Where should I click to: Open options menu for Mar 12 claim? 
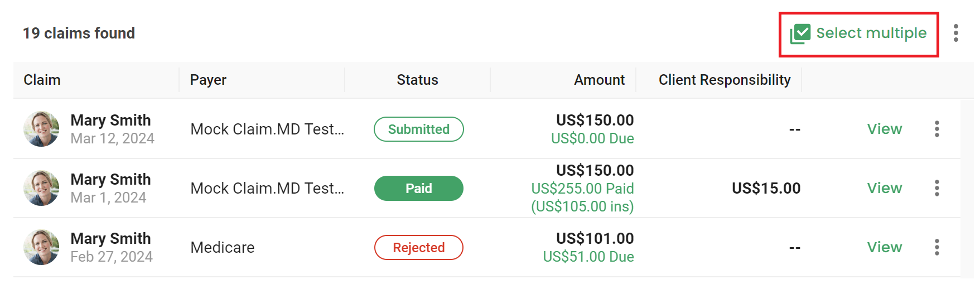[937, 129]
